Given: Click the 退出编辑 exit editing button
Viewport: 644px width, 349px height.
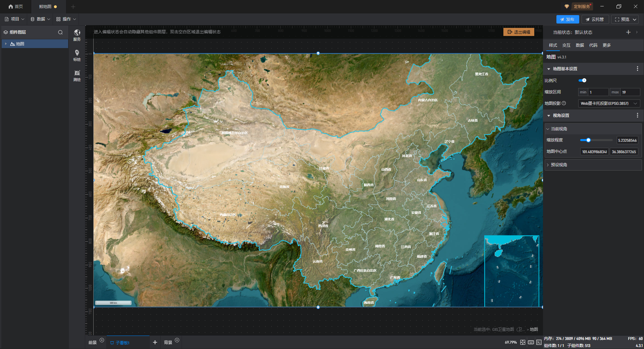Looking at the screenshot, I should click(x=519, y=32).
